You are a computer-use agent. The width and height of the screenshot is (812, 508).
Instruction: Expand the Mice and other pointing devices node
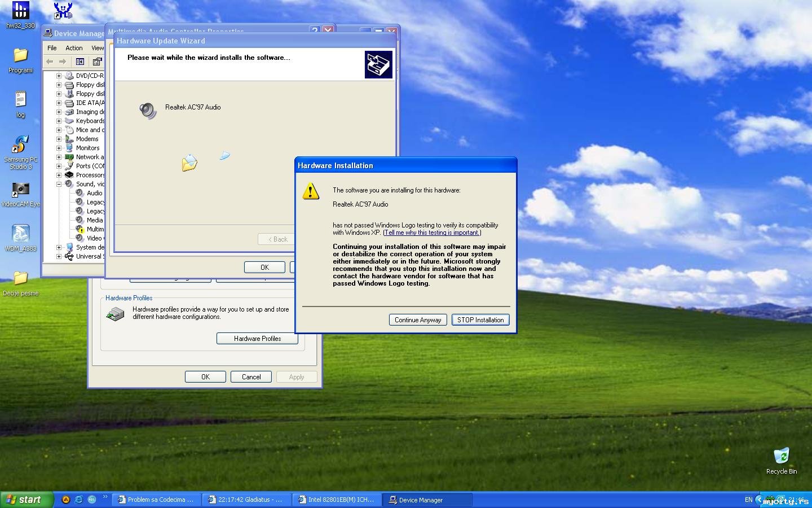click(x=59, y=130)
